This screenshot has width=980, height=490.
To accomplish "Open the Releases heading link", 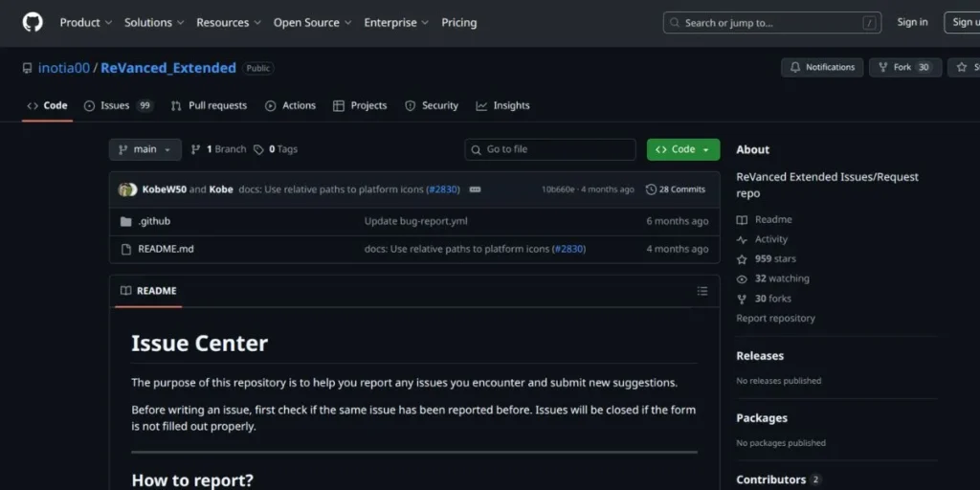I will pyautogui.click(x=760, y=356).
